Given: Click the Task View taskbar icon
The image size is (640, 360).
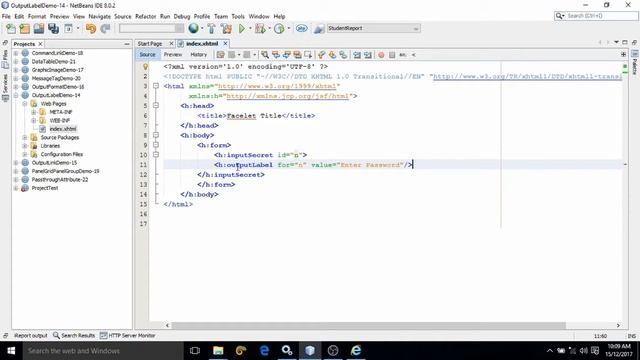Looking at the screenshot, I should (x=195, y=351).
